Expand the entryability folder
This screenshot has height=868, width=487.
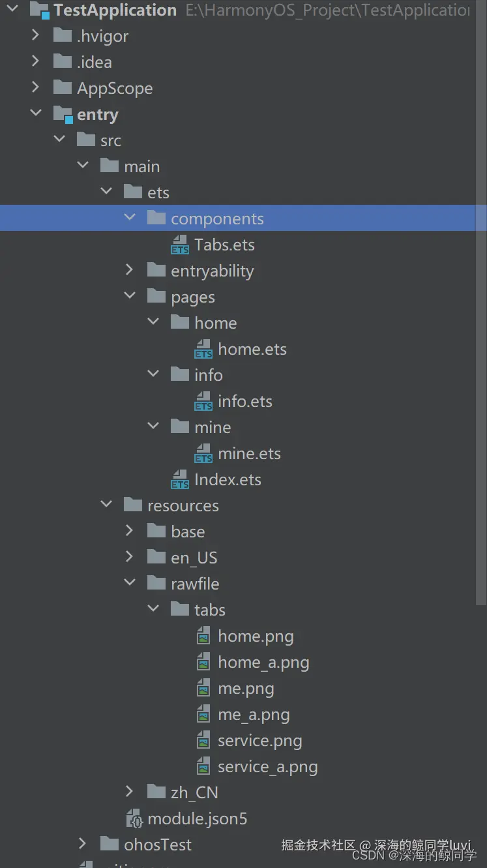click(x=130, y=271)
